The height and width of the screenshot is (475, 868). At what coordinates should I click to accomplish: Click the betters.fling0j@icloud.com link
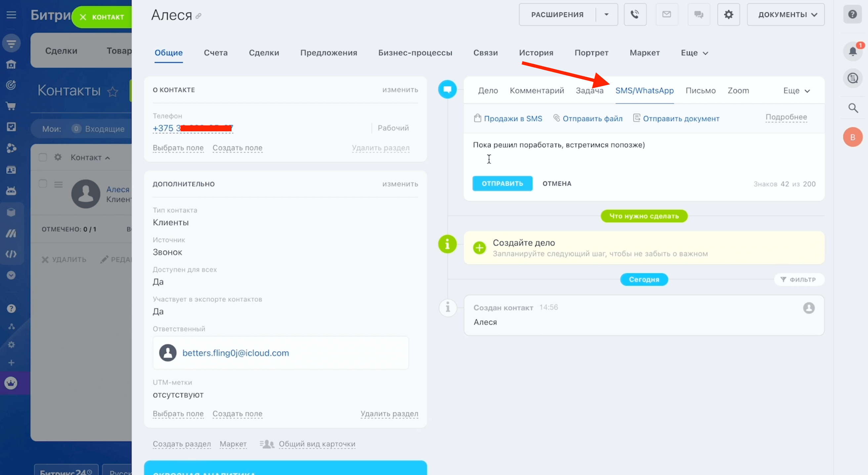pyautogui.click(x=235, y=353)
